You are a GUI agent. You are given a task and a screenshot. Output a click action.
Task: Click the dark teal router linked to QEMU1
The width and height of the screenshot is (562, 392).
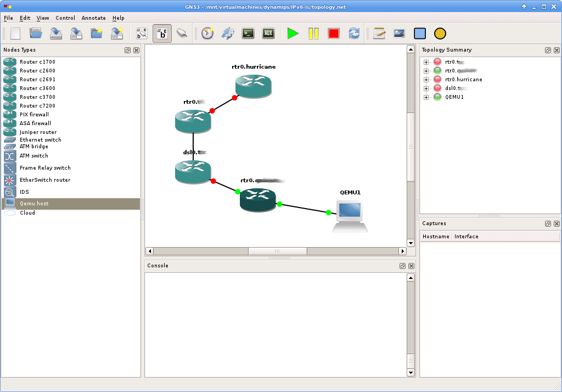pyautogui.click(x=258, y=199)
